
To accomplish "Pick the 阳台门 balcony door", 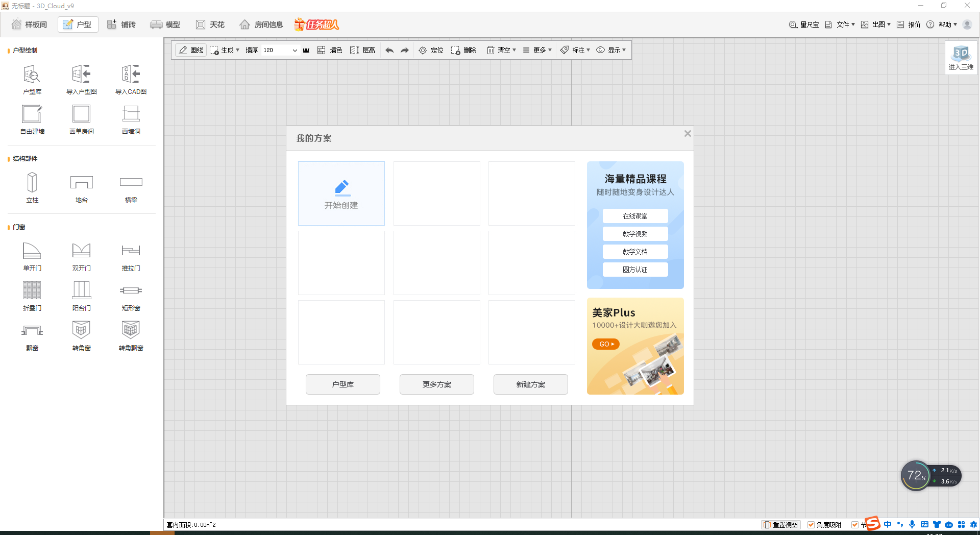I will [82, 296].
